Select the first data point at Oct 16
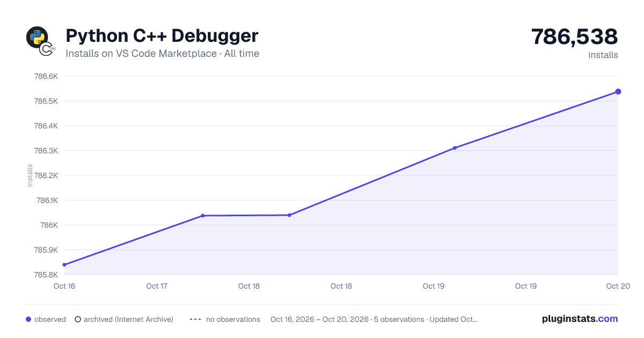The width and height of the screenshot is (644, 338). (x=64, y=264)
